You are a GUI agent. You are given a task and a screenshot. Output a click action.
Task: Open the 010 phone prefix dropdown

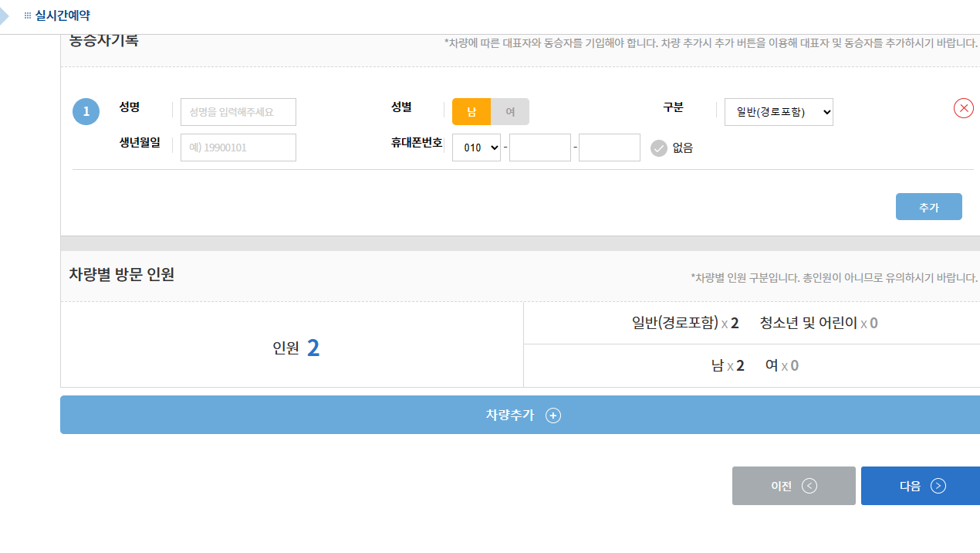point(475,148)
